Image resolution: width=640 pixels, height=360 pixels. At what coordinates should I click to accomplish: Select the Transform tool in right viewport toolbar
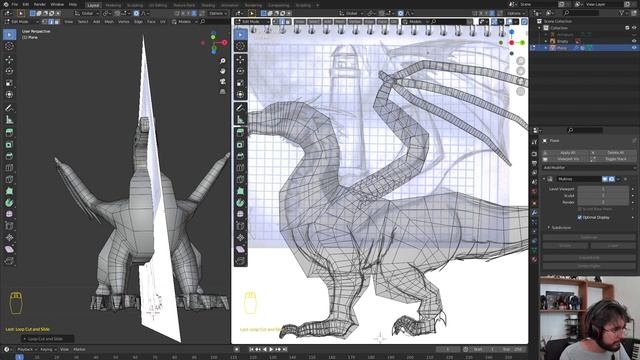(240, 94)
